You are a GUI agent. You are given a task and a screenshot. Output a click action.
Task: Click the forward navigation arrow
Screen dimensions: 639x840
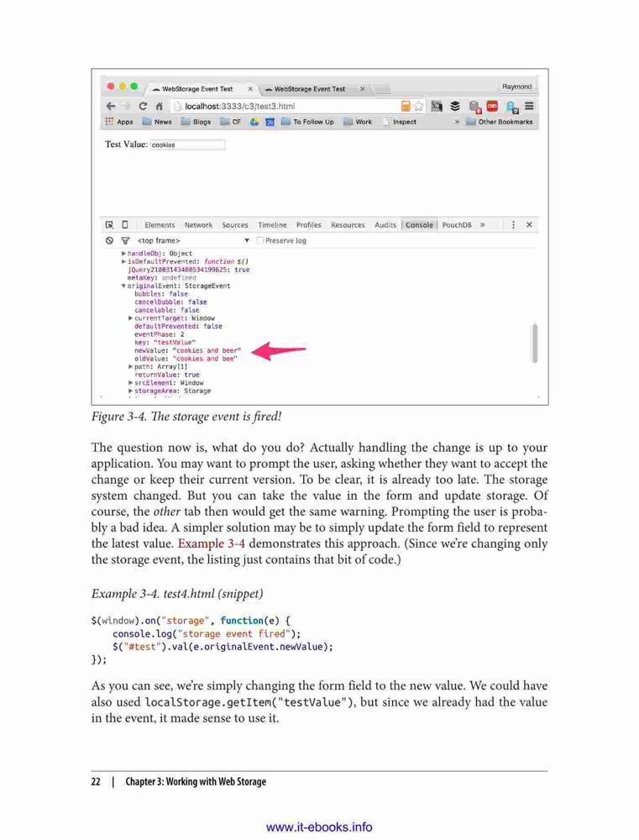point(127,106)
